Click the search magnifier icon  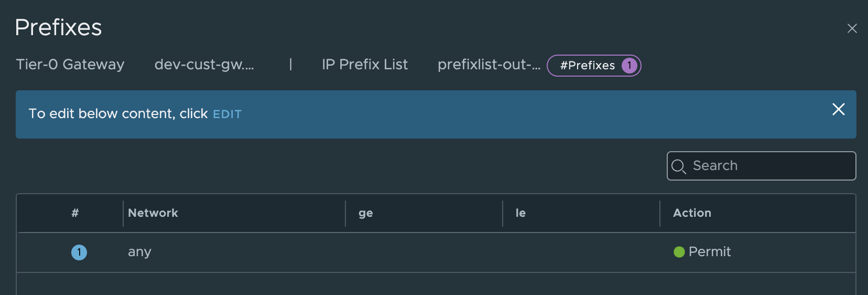tap(678, 166)
